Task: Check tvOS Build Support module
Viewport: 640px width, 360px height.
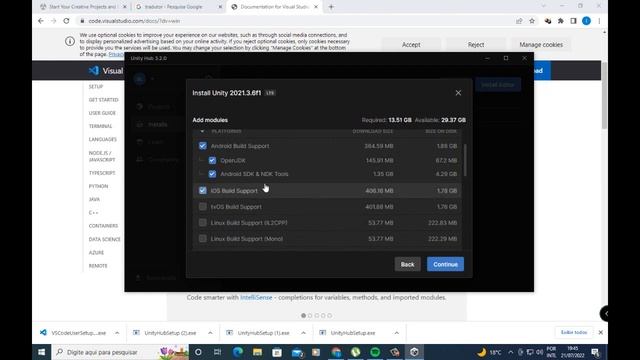Action: coord(202,207)
